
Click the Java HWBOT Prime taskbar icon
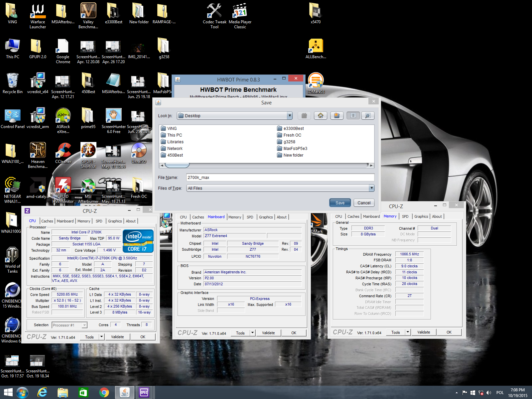pos(124,393)
